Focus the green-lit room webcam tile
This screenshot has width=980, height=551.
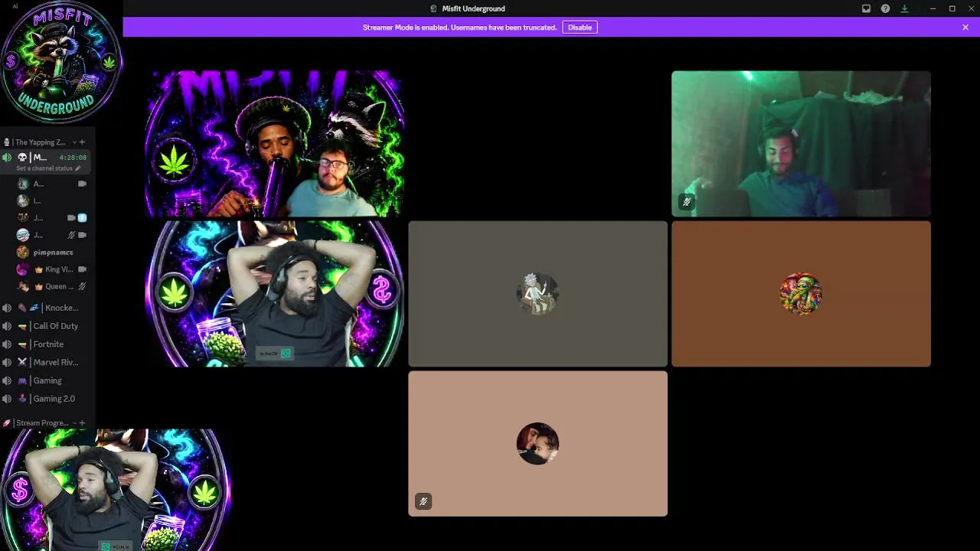tap(801, 144)
